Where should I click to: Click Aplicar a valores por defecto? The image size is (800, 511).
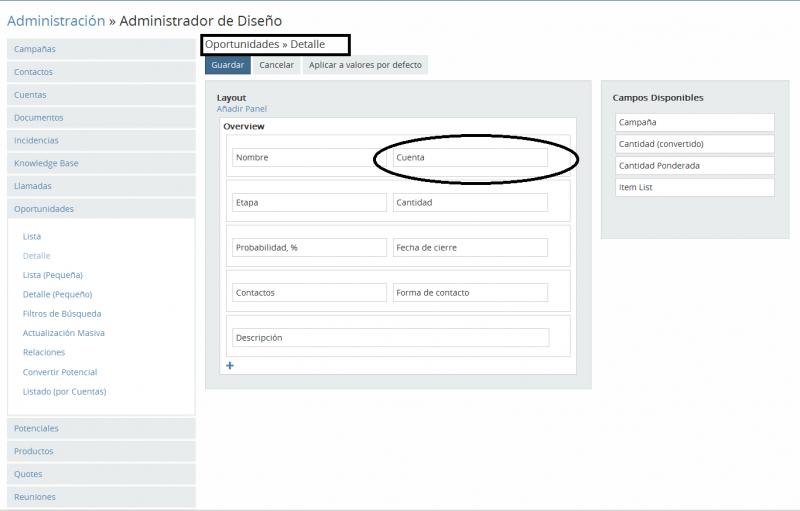(x=365, y=65)
